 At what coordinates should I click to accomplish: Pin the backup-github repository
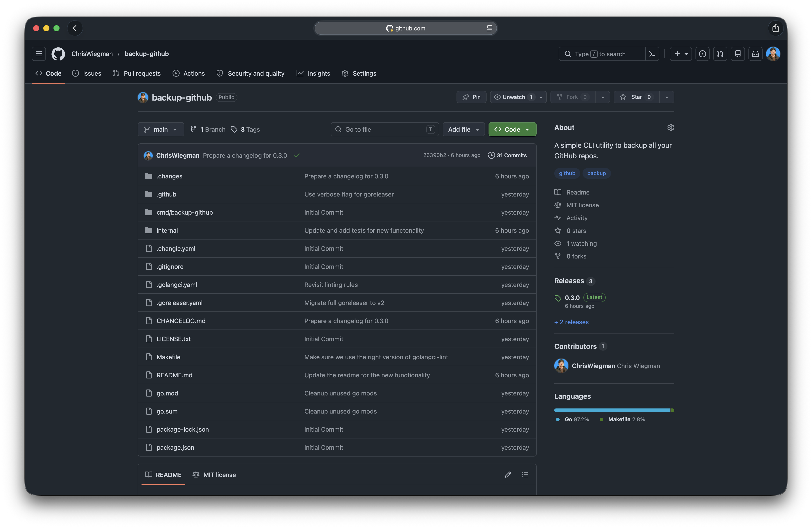pos(471,97)
